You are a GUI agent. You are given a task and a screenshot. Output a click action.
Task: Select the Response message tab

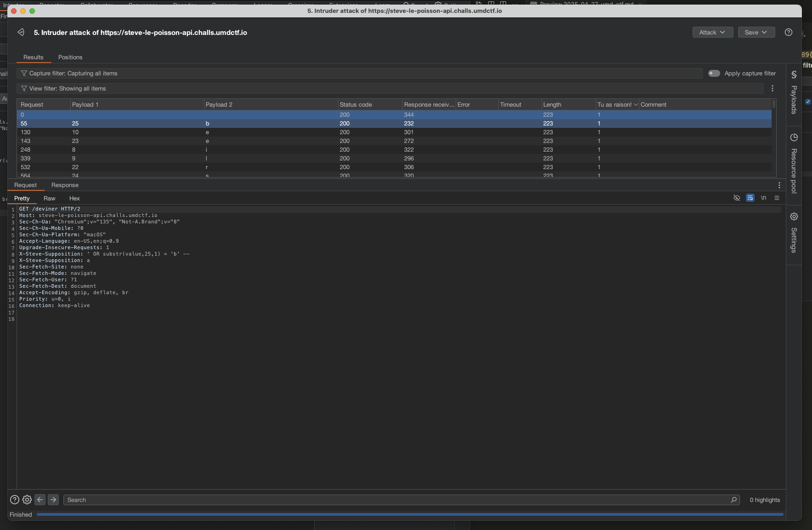65,185
